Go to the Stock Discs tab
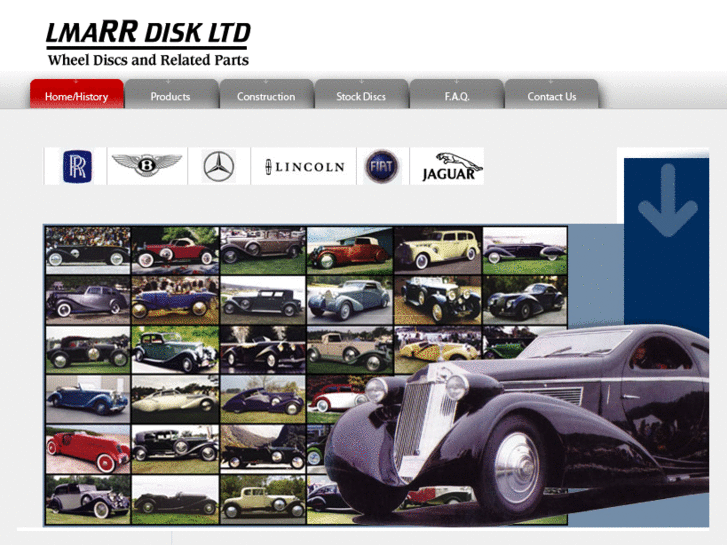The width and height of the screenshot is (727, 545). click(361, 94)
